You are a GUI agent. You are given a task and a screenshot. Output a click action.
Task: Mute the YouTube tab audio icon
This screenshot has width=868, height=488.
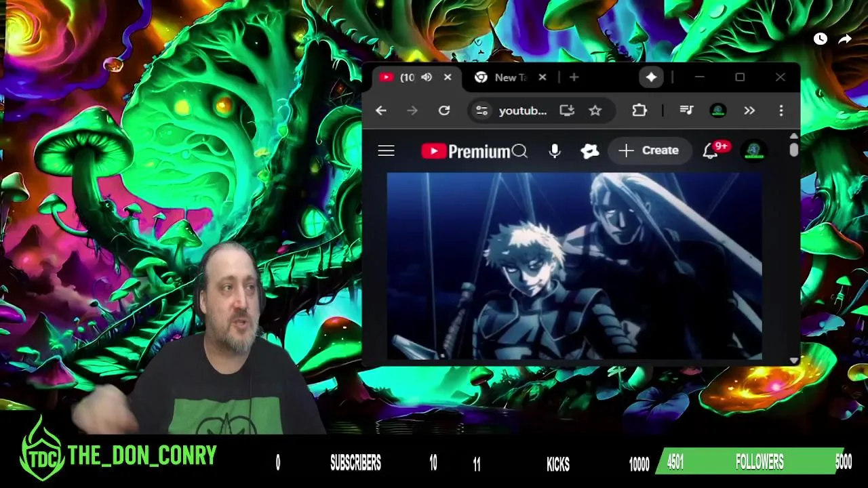pos(427,77)
